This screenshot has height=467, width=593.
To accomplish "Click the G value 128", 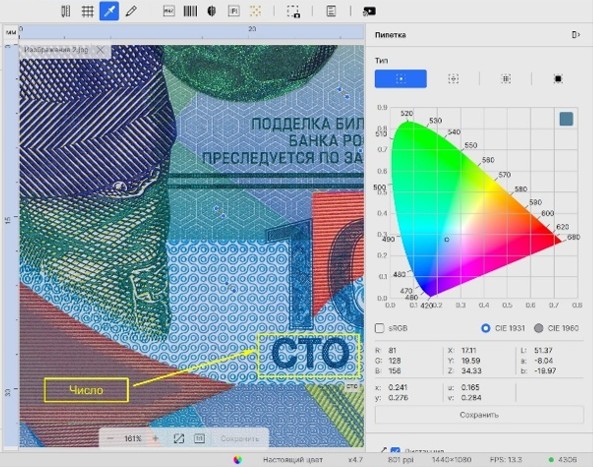I will tap(394, 361).
